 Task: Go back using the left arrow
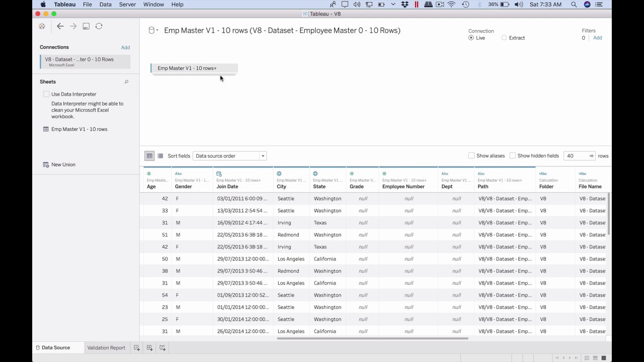(60, 26)
